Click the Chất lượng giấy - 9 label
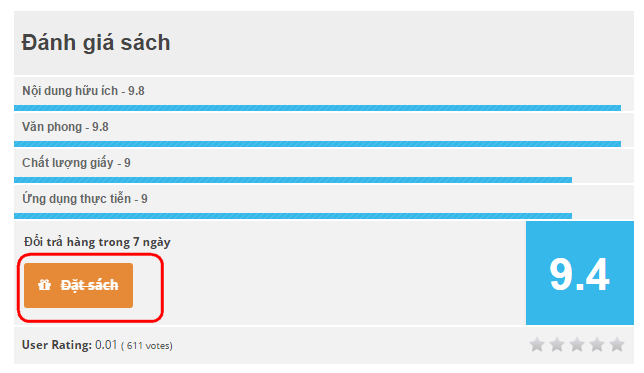The image size is (644, 373). [76, 163]
